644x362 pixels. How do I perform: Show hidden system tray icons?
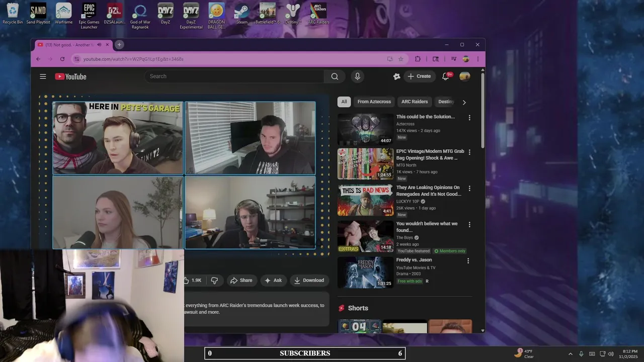(570, 353)
